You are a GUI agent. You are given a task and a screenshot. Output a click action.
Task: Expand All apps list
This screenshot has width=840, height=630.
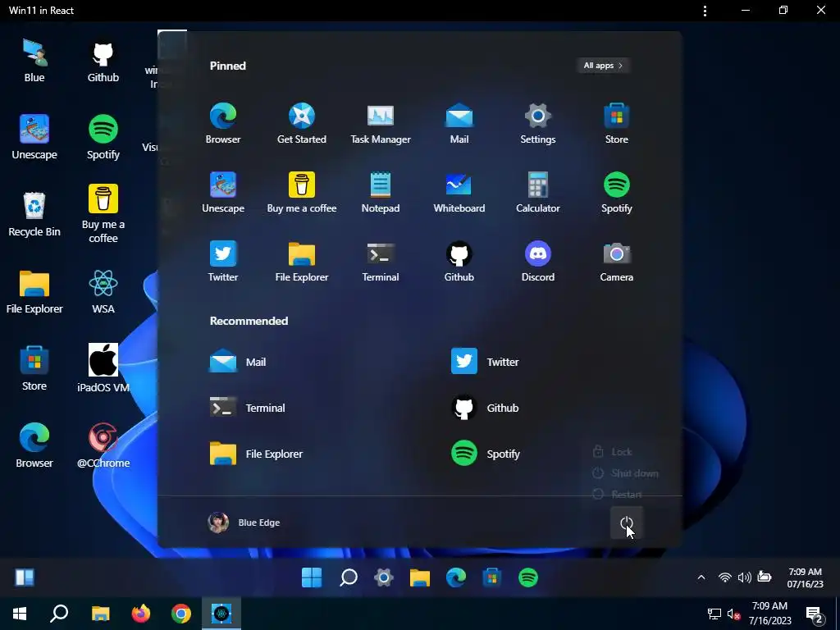tap(603, 66)
